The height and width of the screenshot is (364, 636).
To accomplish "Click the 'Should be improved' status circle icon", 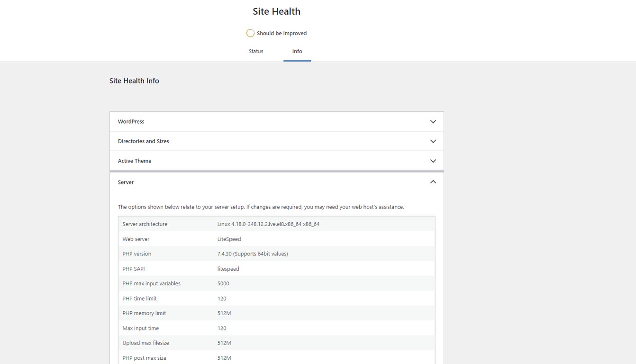I will (250, 33).
